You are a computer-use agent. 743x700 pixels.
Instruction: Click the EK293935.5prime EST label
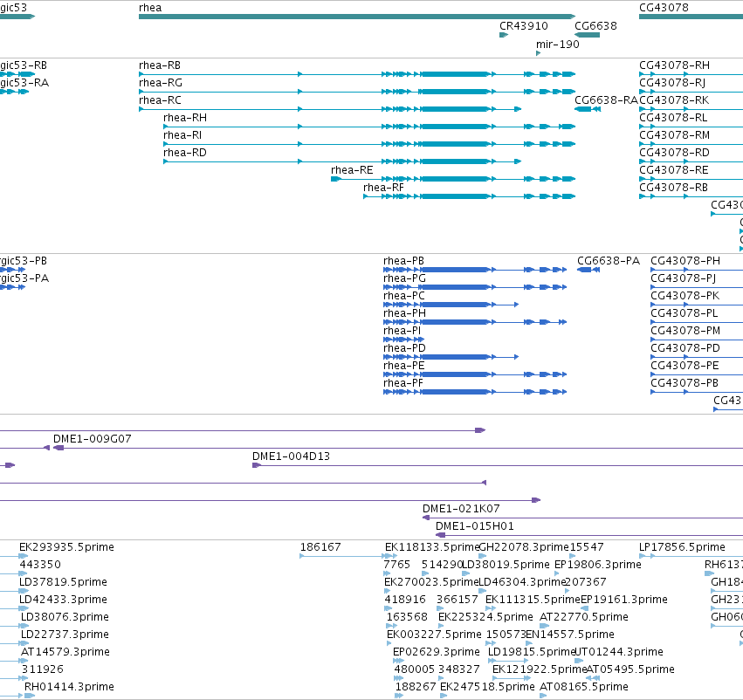[67, 547]
